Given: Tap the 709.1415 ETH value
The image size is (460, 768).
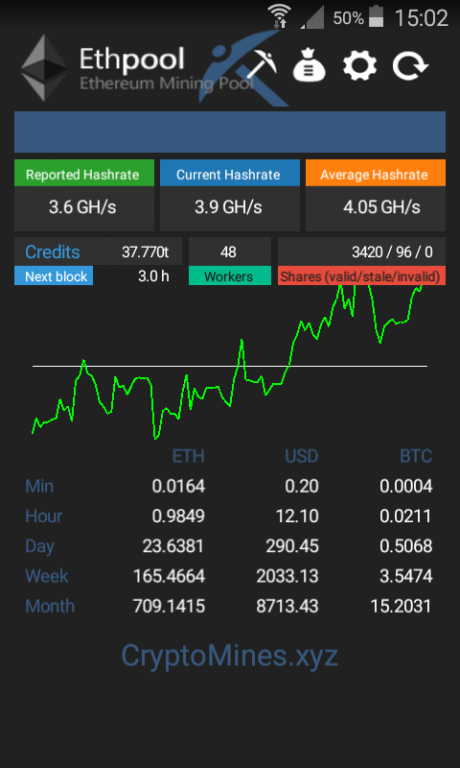Looking at the screenshot, I should (x=169, y=606).
